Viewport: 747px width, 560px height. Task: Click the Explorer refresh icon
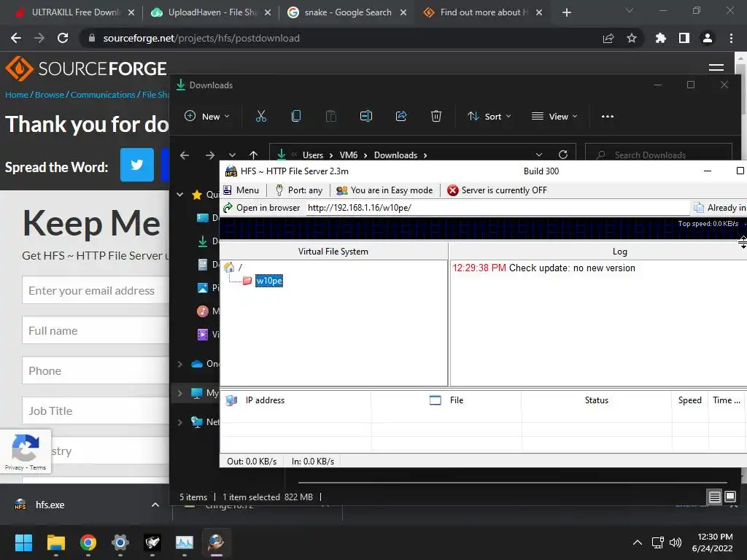coord(563,155)
